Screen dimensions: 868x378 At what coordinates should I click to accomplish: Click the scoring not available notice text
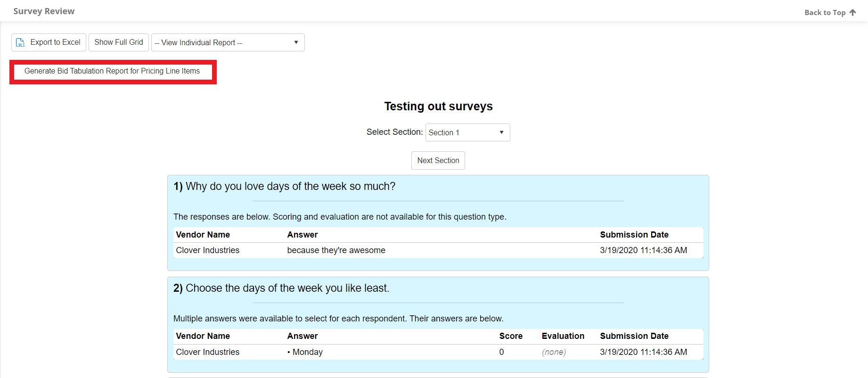tap(340, 217)
